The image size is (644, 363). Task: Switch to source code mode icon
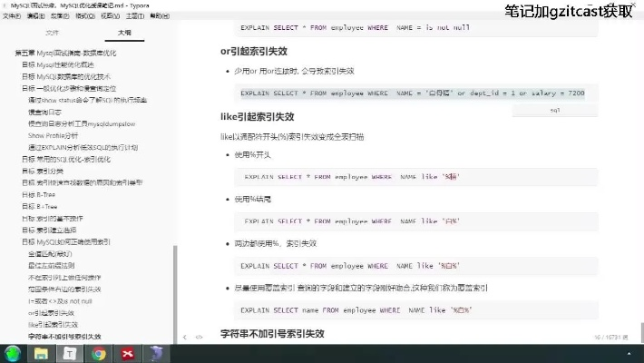pyautogui.click(x=200, y=337)
